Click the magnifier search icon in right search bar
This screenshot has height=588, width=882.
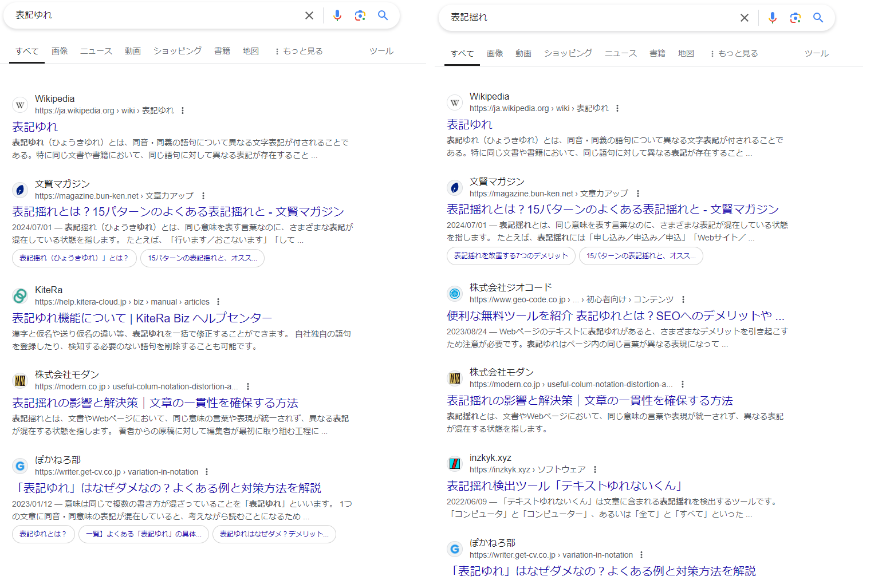818,18
